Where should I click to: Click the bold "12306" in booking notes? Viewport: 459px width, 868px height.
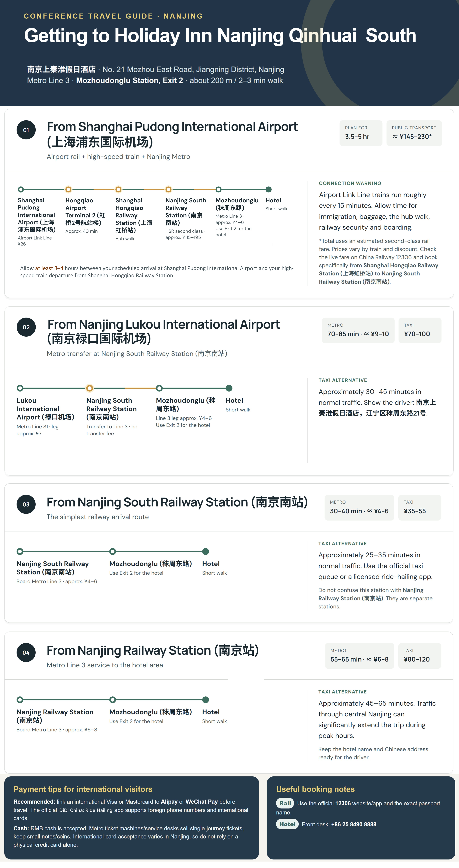[343, 803]
